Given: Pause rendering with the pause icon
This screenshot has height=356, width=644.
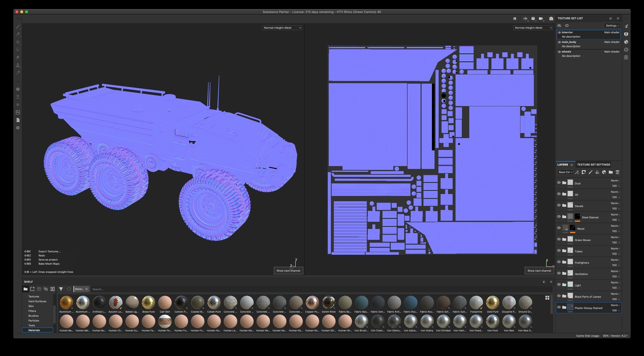Looking at the screenshot, I should click(515, 19).
